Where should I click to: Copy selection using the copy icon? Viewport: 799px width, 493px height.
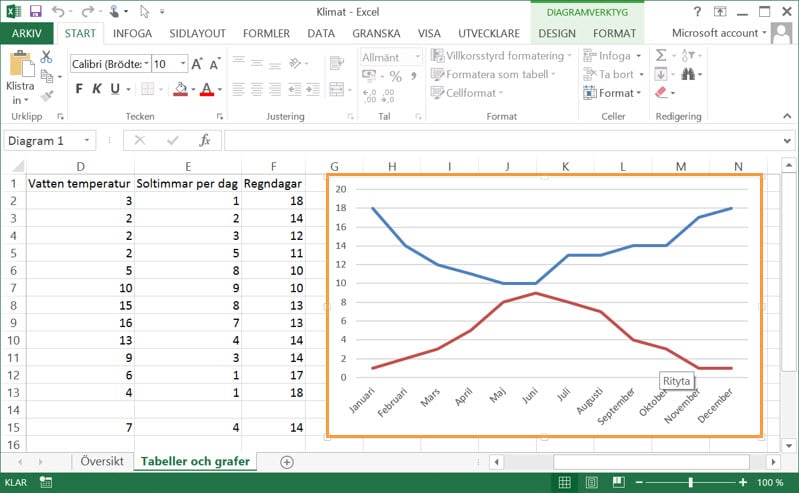(x=47, y=76)
